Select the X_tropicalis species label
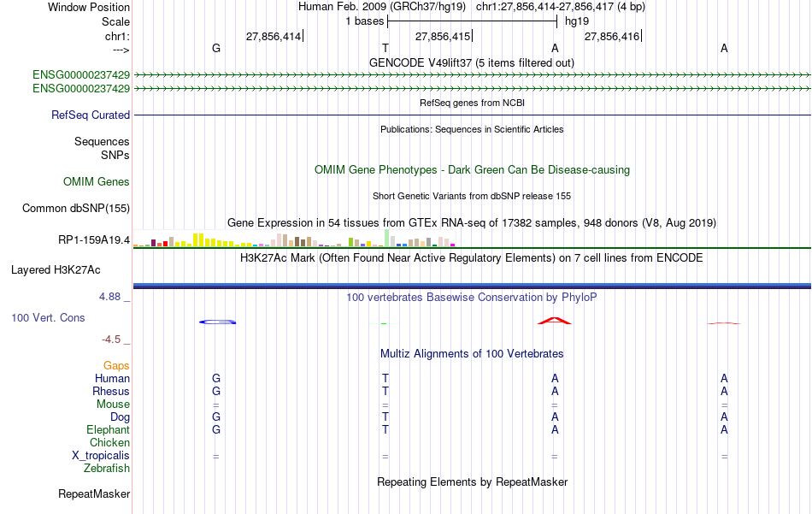 [x=101, y=456]
